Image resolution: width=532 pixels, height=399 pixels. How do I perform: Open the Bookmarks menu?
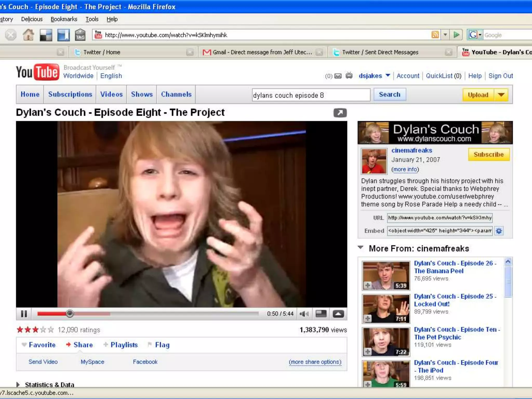(x=64, y=19)
